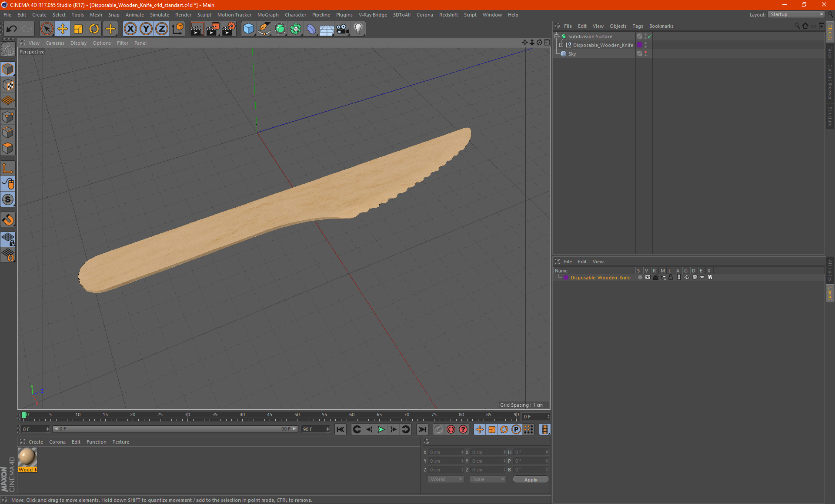This screenshot has height=504, width=835.
Task: Open the MoGraph menu
Action: tap(268, 15)
